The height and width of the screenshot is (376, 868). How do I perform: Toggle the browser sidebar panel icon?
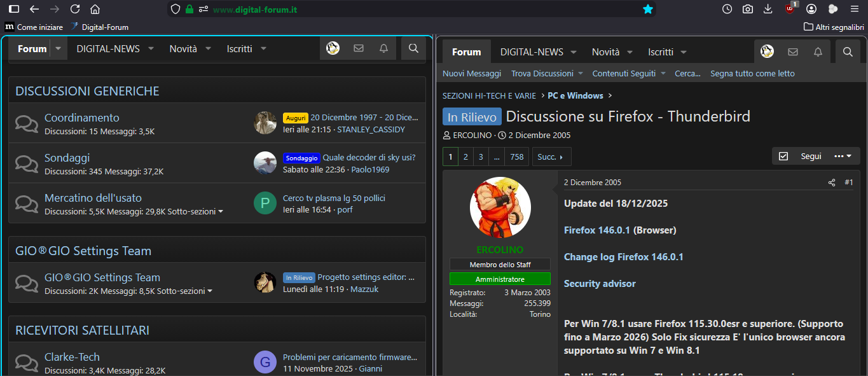click(x=13, y=9)
